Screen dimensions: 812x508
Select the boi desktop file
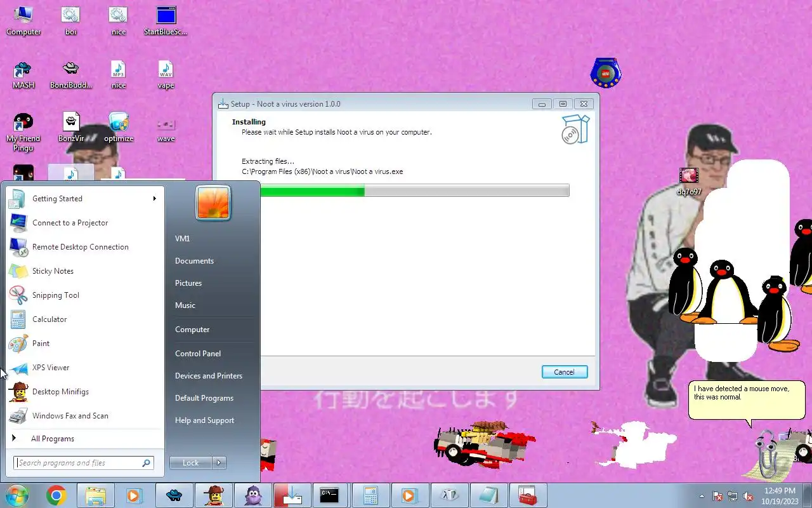click(x=70, y=20)
